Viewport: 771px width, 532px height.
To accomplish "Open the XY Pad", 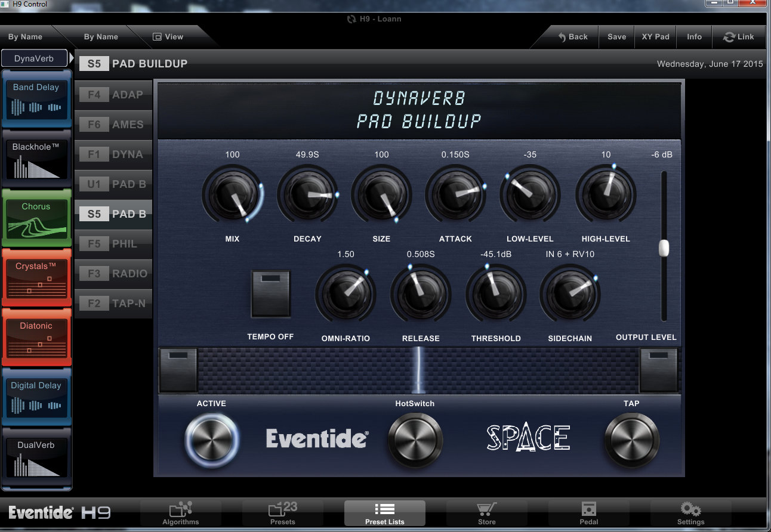I will (x=656, y=37).
